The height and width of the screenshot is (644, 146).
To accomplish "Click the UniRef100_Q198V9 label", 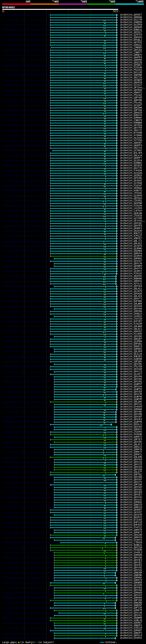I will coord(131,256).
